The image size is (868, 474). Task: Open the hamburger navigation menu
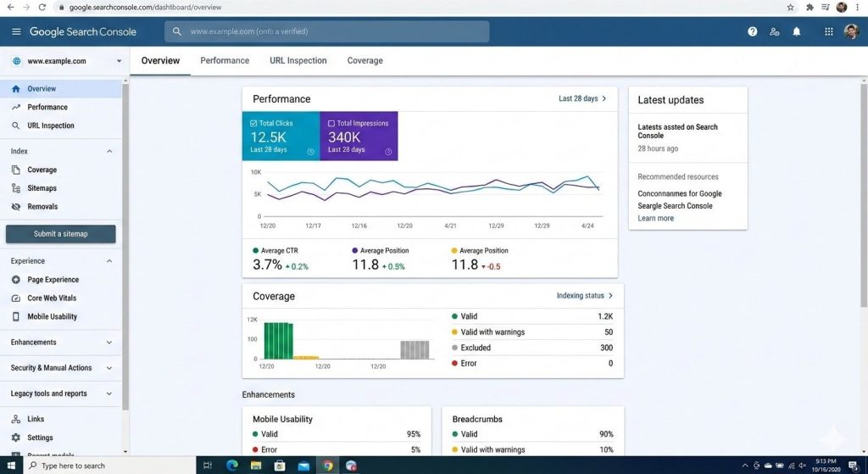(17, 31)
